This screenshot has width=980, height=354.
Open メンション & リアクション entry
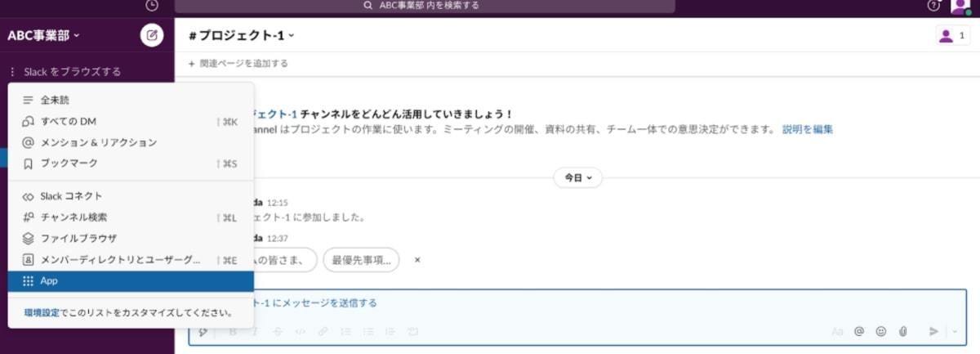point(131,142)
